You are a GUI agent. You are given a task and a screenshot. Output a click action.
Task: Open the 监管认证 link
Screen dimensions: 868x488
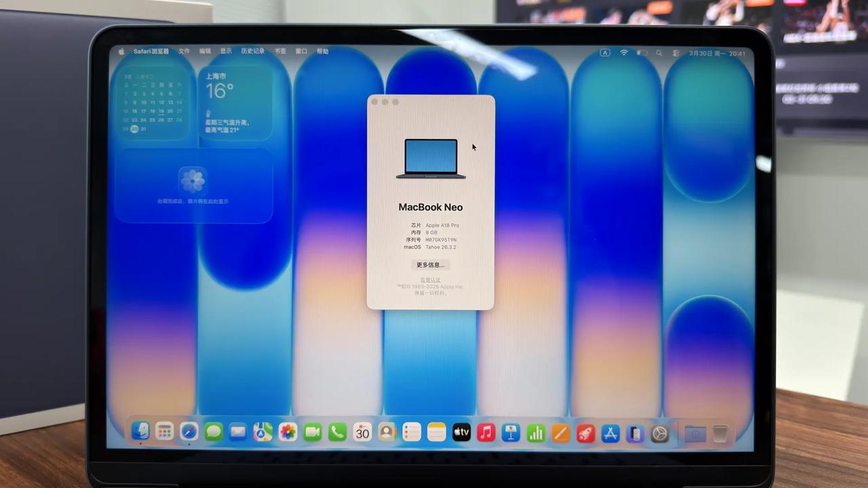coord(430,280)
